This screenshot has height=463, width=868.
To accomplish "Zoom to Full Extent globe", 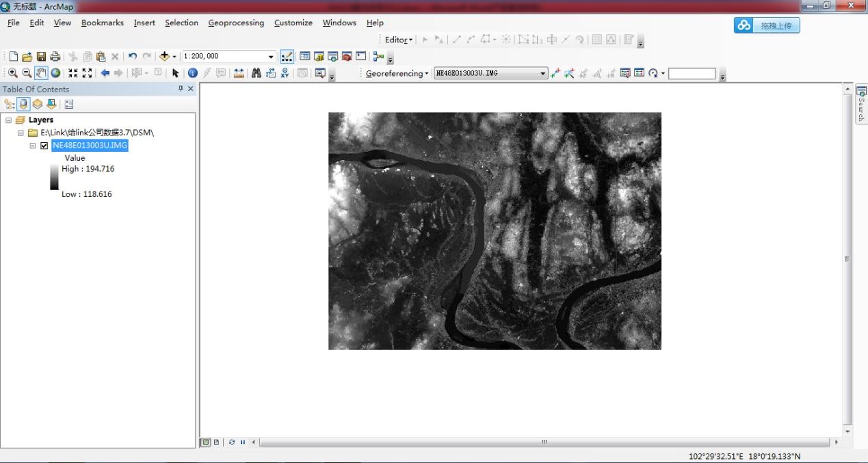I will point(55,73).
